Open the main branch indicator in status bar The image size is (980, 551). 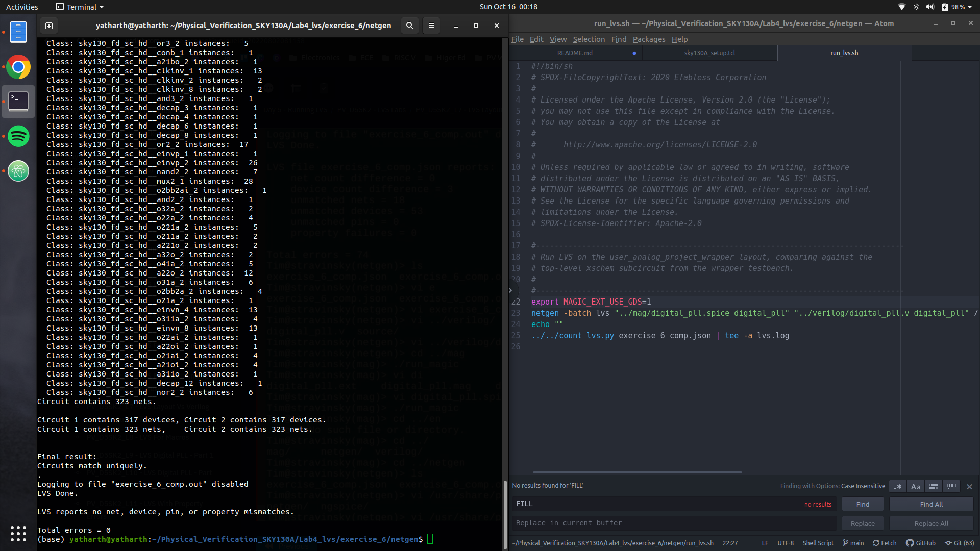(853, 543)
